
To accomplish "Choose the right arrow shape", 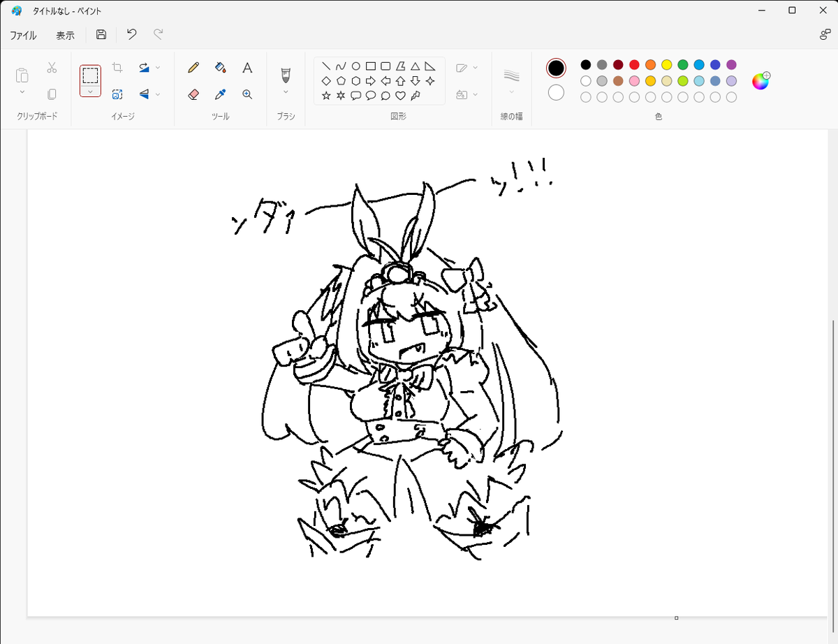I will (x=371, y=80).
